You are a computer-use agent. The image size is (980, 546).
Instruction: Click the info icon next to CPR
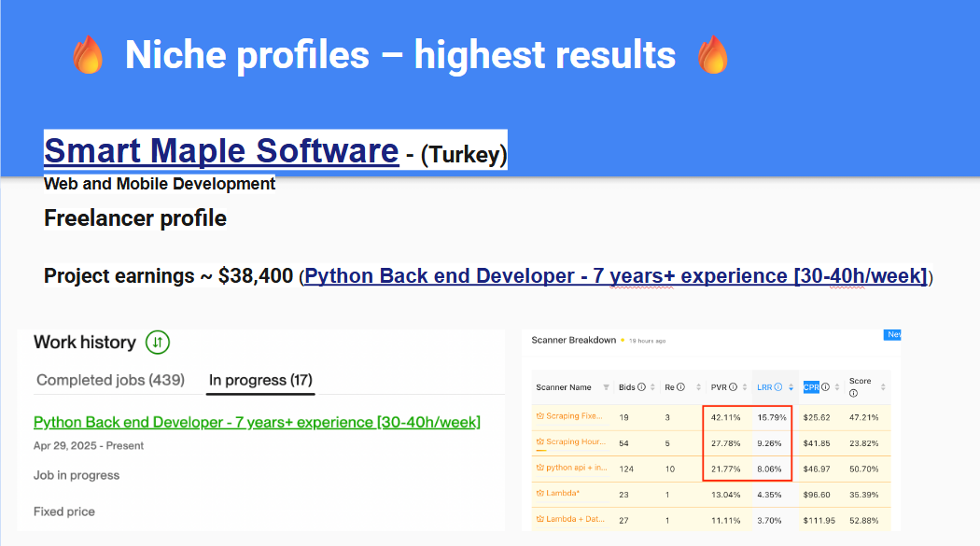pyautogui.click(x=826, y=387)
